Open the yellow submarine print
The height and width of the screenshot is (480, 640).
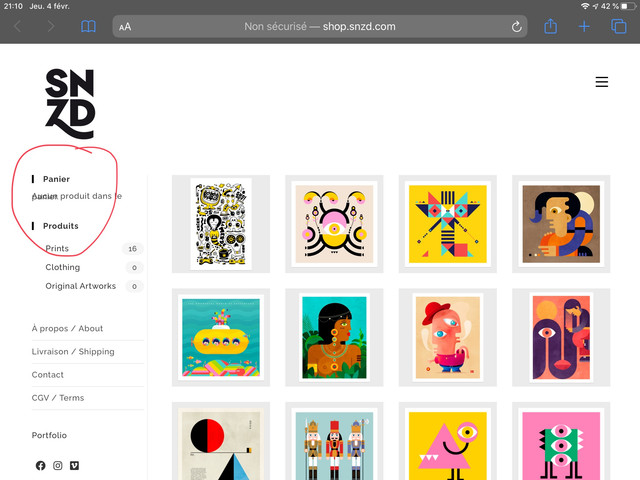pos(221,337)
